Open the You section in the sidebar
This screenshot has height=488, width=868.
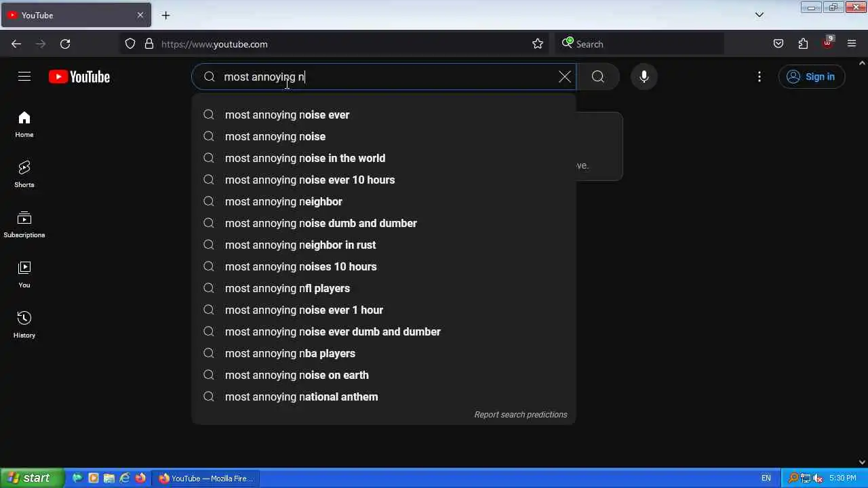pos(24,275)
